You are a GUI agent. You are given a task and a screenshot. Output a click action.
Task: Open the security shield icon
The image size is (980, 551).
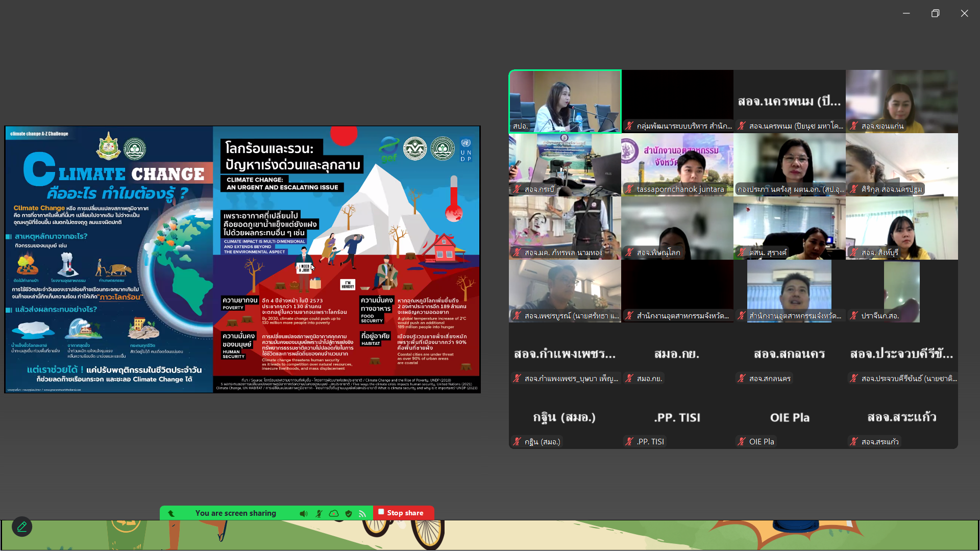[349, 513]
